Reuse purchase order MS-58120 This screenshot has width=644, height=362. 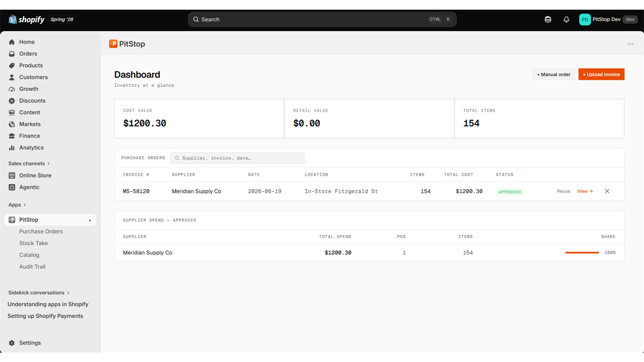click(x=563, y=191)
